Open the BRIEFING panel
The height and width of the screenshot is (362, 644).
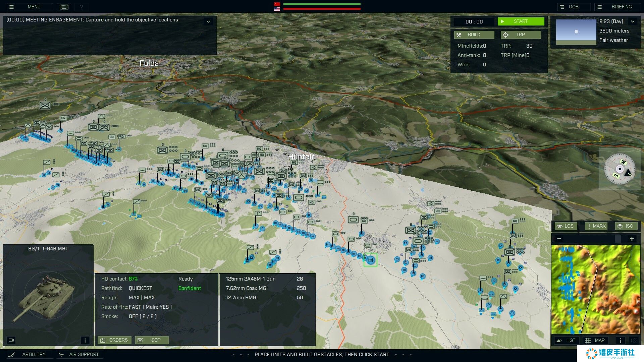617,7
